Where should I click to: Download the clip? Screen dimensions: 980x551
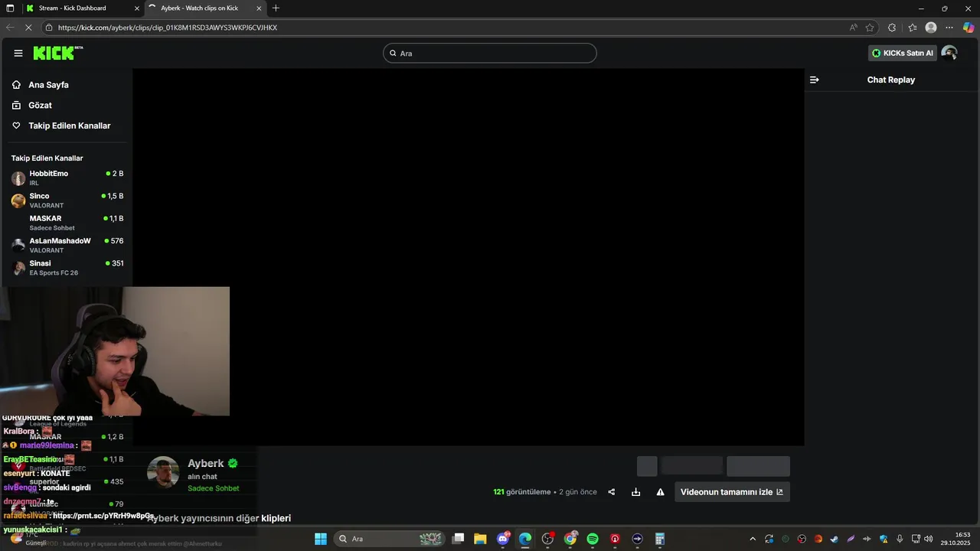[635, 492]
